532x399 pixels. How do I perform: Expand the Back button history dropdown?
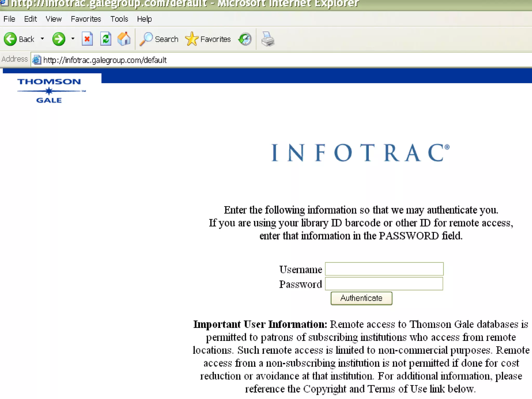(x=42, y=39)
